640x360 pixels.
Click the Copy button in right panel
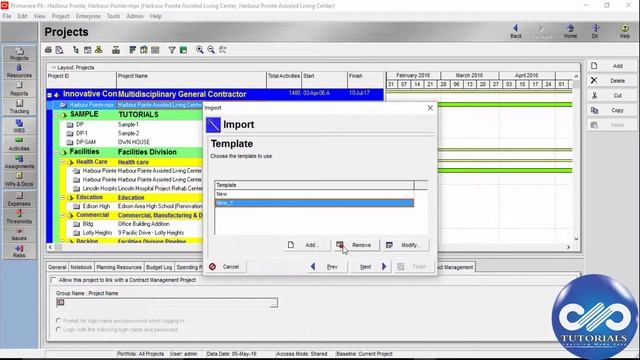point(612,110)
